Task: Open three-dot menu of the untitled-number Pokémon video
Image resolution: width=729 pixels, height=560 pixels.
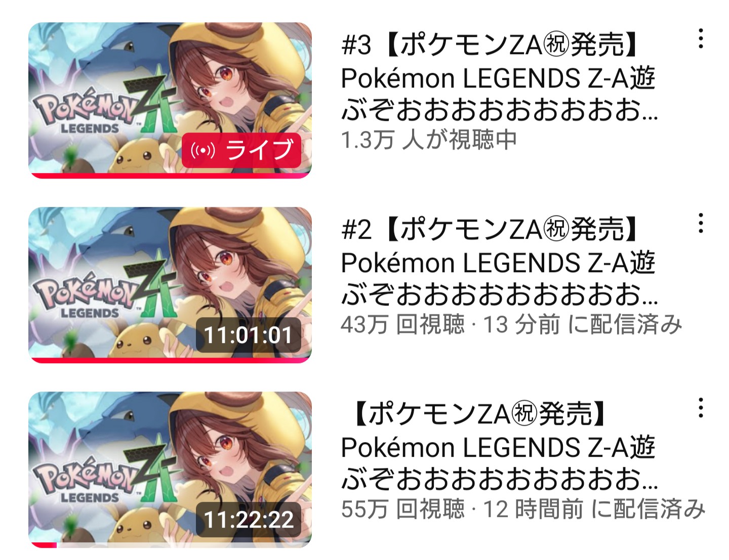Action: (701, 408)
